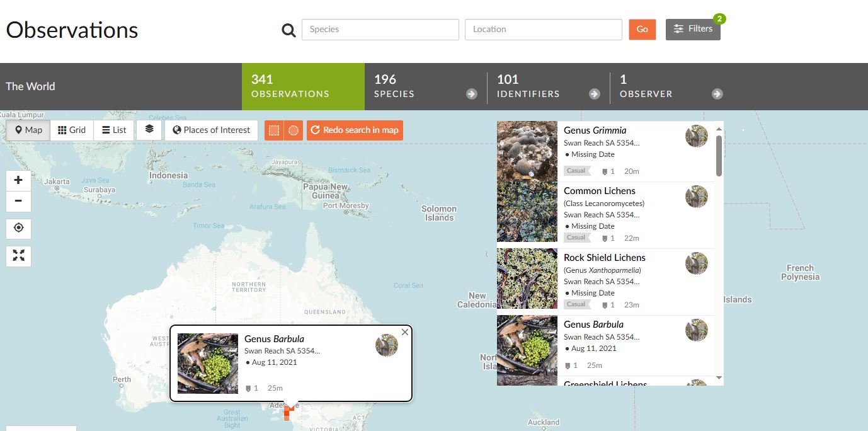Click the arrow icon beside Species
The width and height of the screenshot is (868, 431).
472,94
